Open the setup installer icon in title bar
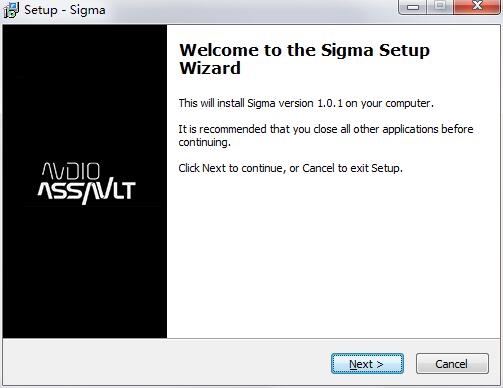The height and width of the screenshot is (388, 503). (11, 10)
